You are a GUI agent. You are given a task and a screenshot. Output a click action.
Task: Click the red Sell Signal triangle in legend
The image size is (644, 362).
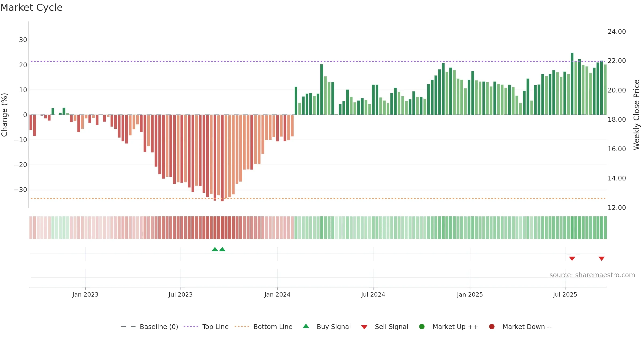pyautogui.click(x=364, y=327)
